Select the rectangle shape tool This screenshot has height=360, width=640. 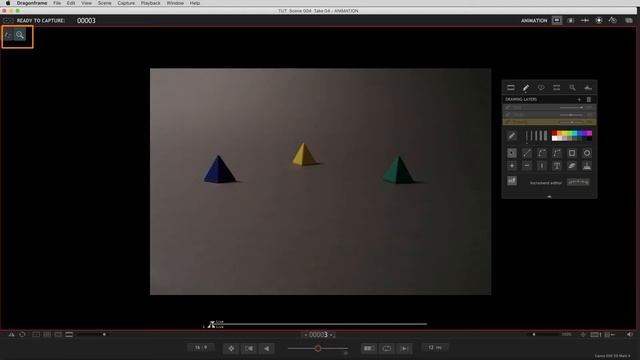[572, 153]
